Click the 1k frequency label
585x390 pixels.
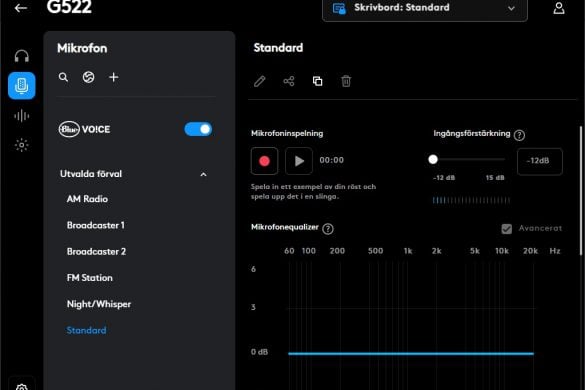408,251
